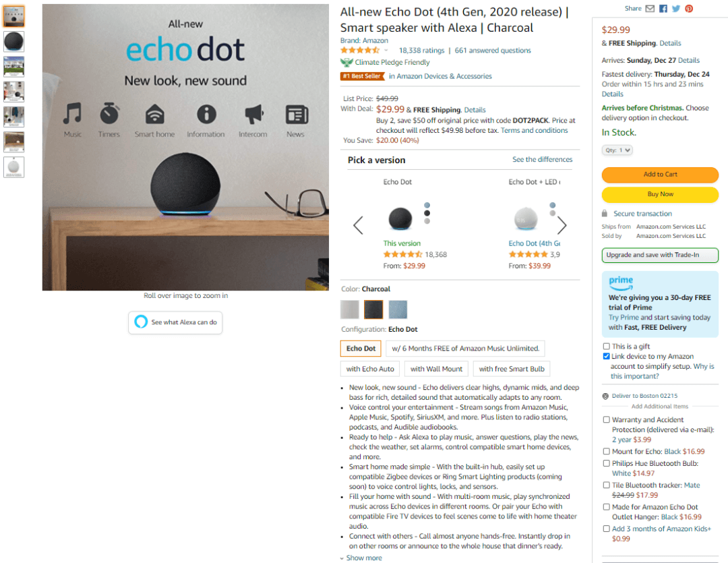Open star rating dropdown arrow near title

[x=386, y=50]
